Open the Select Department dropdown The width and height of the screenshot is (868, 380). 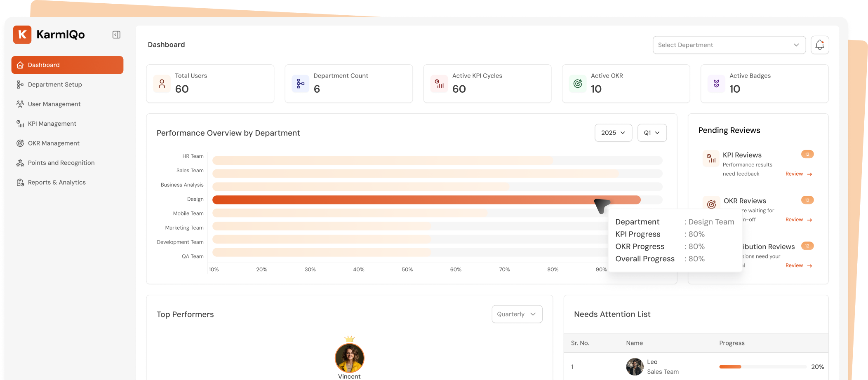pos(729,45)
